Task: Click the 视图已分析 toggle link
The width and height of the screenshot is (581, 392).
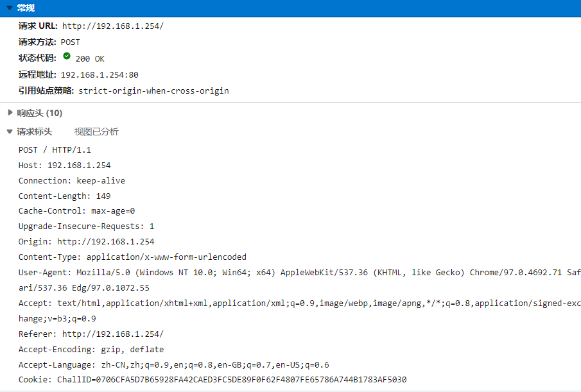Action: [x=96, y=132]
